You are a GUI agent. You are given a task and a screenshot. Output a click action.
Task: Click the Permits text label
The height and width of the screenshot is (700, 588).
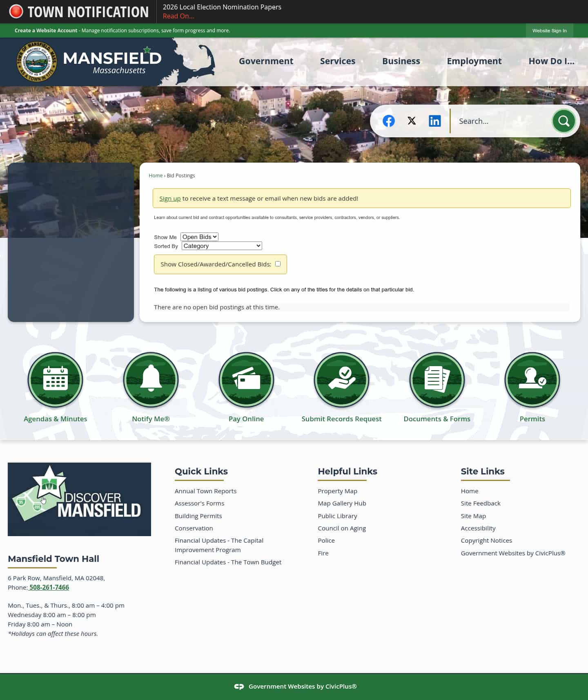click(x=532, y=419)
